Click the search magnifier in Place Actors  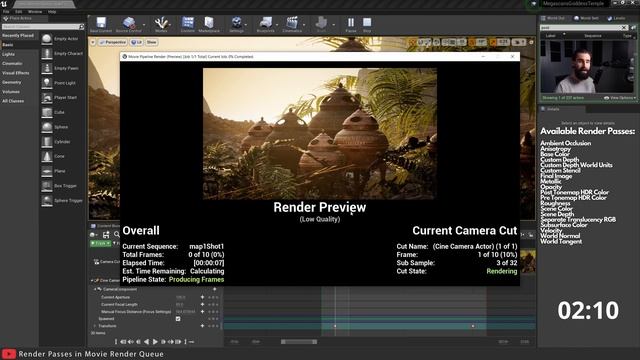click(x=82, y=27)
